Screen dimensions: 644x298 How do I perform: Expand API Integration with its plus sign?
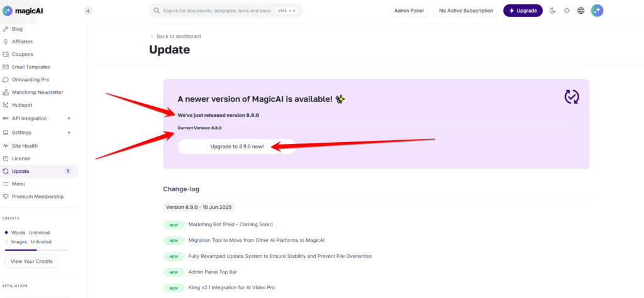[69, 118]
